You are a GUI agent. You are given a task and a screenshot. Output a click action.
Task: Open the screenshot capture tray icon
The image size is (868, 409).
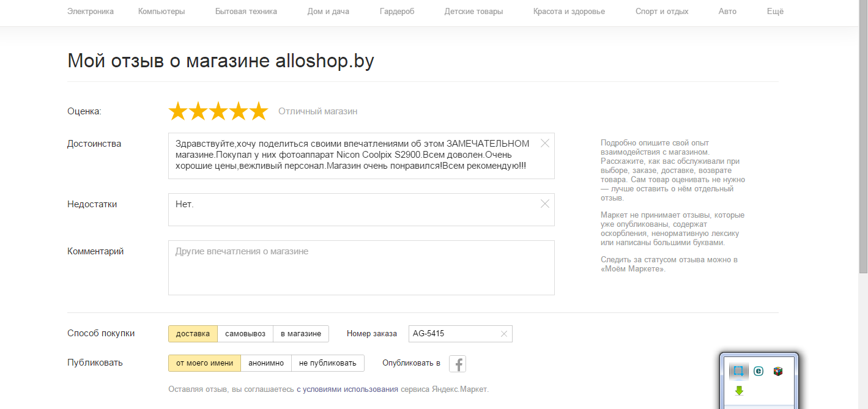tap(739, 370)
